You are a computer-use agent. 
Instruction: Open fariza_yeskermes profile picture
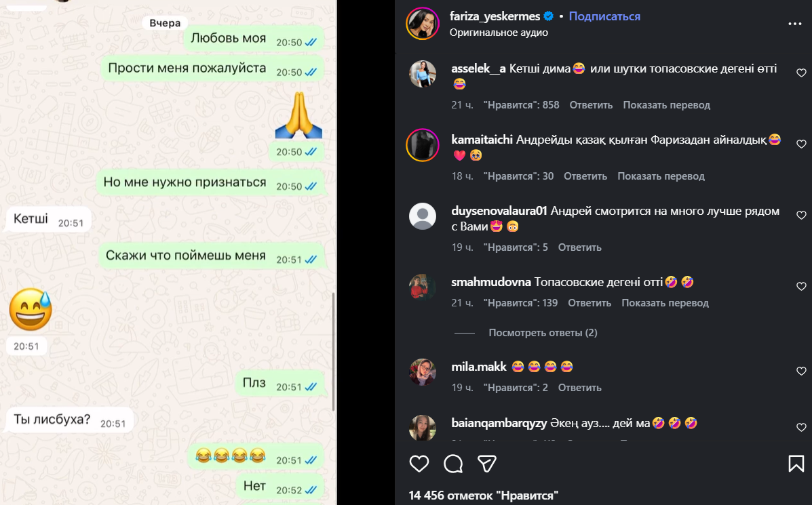click(423, 23)
